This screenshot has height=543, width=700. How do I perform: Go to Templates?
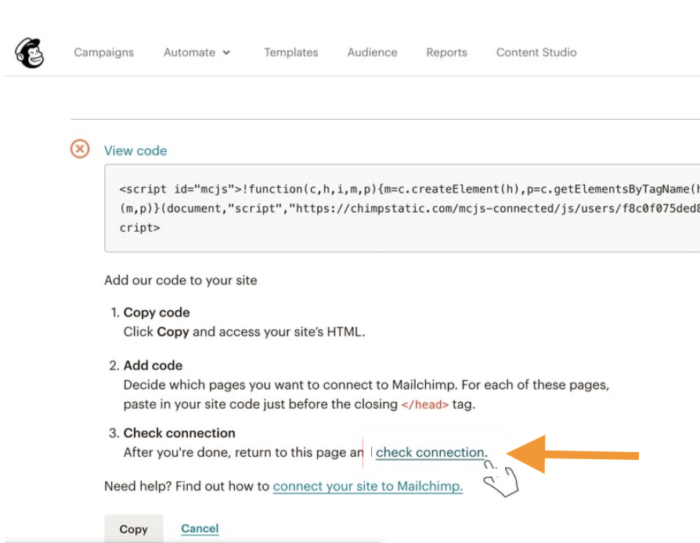(x=291, y=52)
